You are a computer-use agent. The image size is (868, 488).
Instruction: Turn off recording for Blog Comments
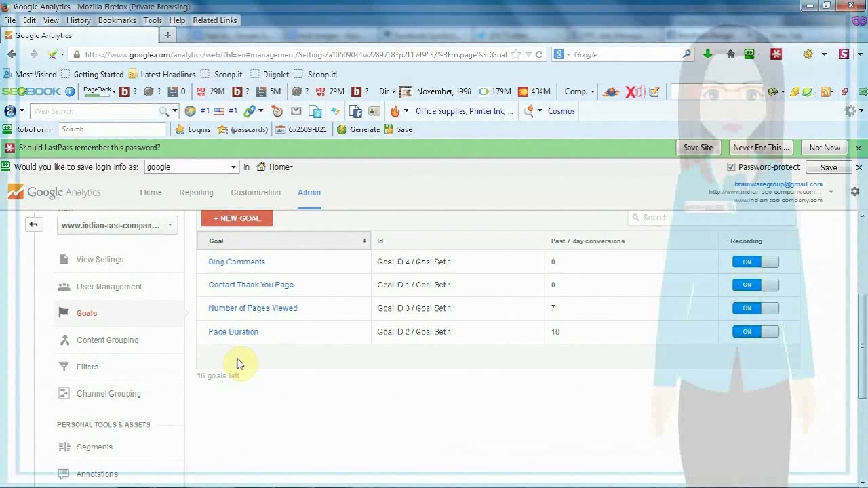755,262
